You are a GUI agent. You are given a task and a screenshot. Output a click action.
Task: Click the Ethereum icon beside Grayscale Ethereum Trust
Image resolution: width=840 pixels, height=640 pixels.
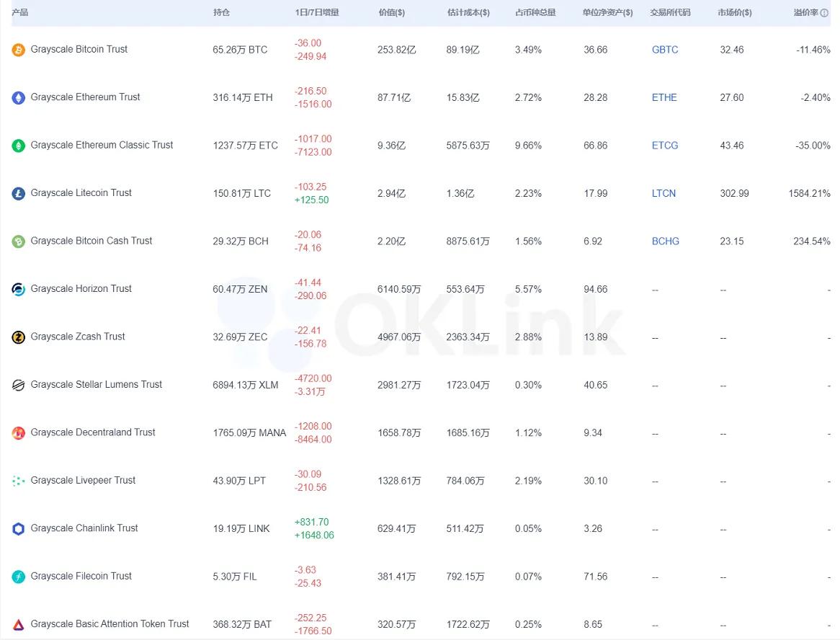pyautogui.click(x=18, y=97)
